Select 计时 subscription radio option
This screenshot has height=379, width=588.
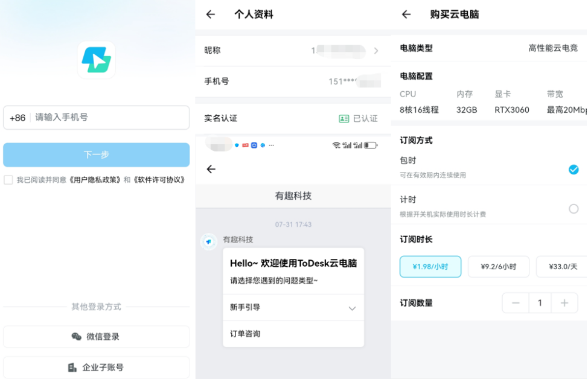click(574, 209)
